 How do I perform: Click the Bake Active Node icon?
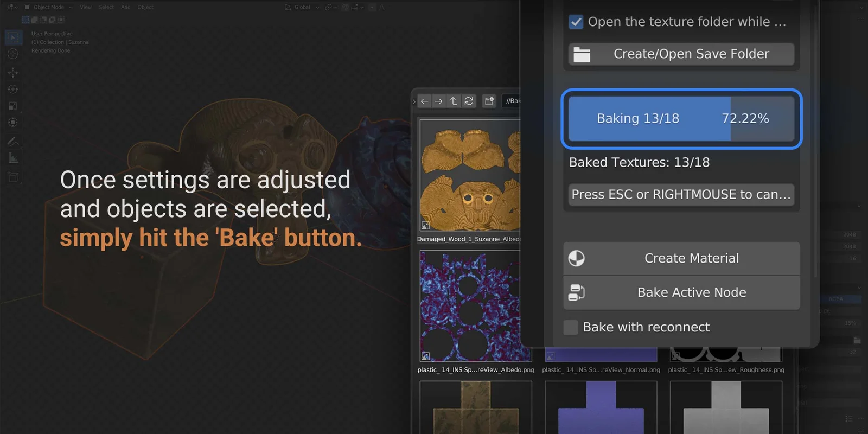(x=576, y=292)
